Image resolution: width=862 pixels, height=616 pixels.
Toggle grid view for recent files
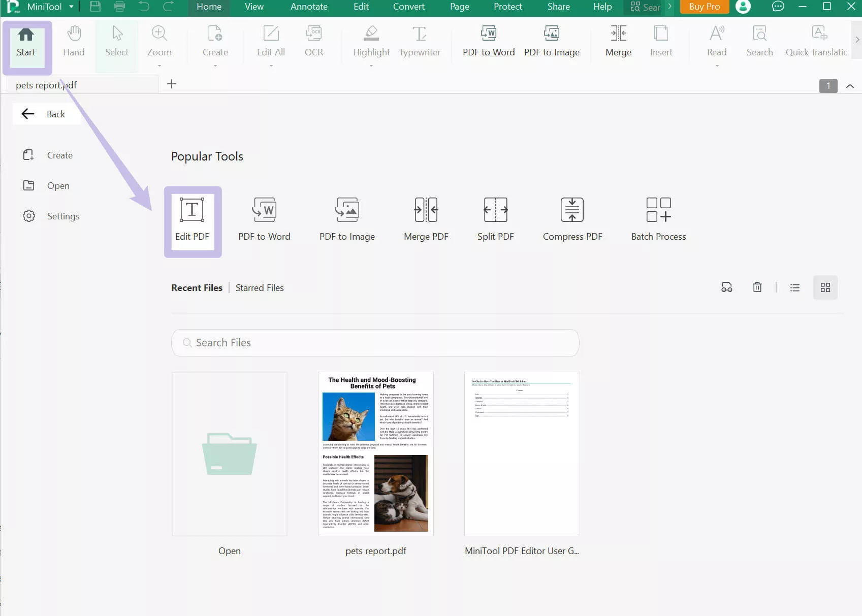point(825,287)
